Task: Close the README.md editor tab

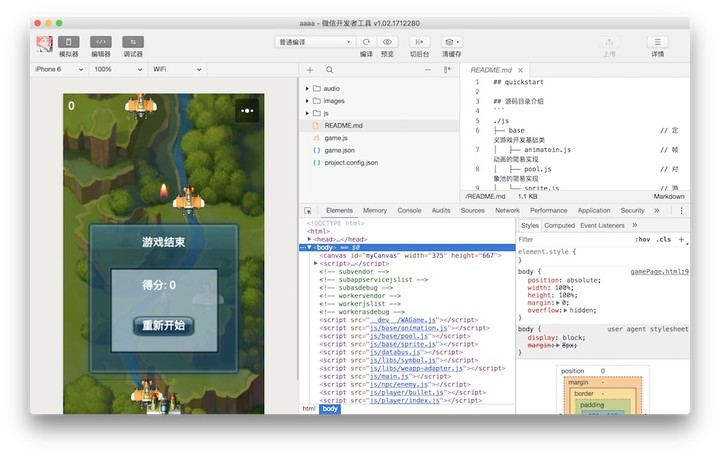Action: click(x=520, y=70)
